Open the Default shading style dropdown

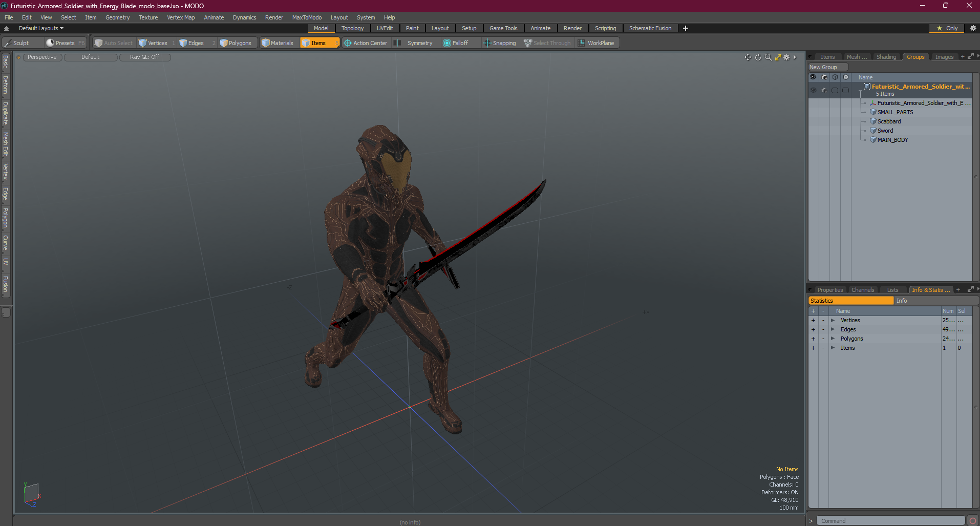pos(91,57)
